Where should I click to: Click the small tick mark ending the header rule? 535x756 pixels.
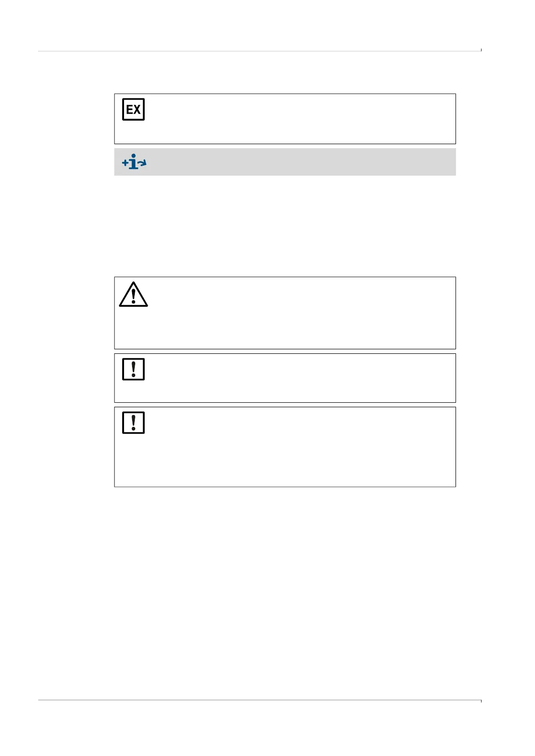[481, 50]
